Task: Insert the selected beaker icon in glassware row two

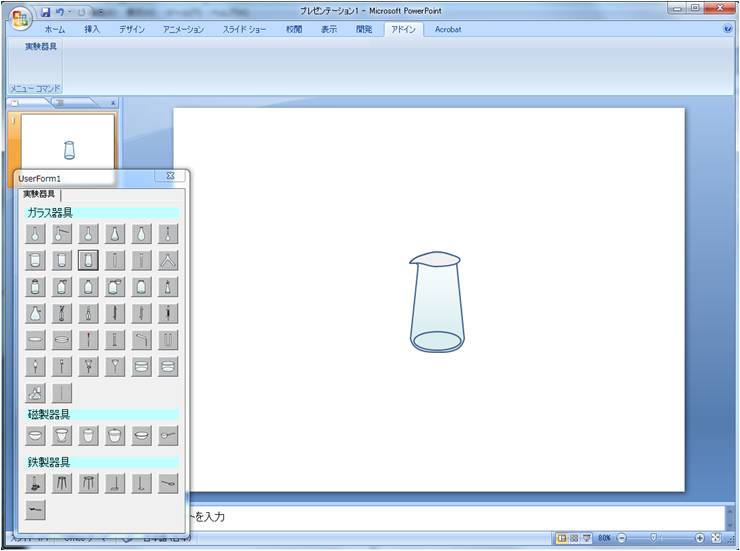Action: click(88, 260)
